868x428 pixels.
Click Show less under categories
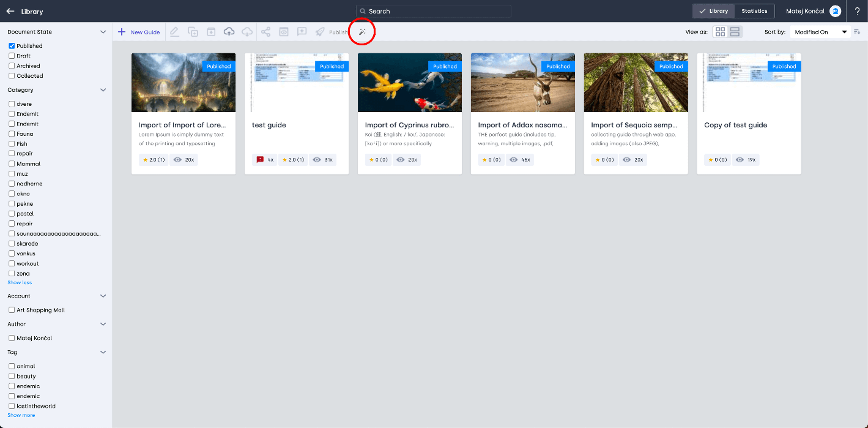click(20, 282)
